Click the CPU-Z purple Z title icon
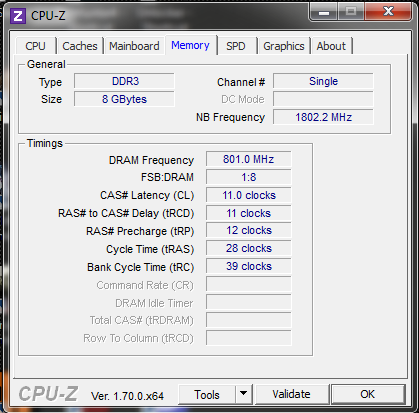Viewport: 419px width, 413px height. (x=18, y=16)
